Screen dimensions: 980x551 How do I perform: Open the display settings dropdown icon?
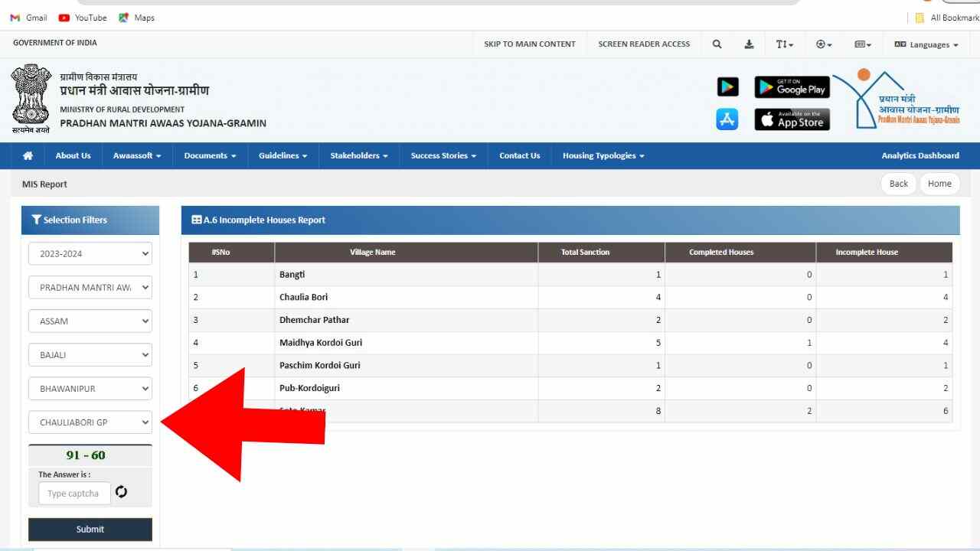pos(863,44)
